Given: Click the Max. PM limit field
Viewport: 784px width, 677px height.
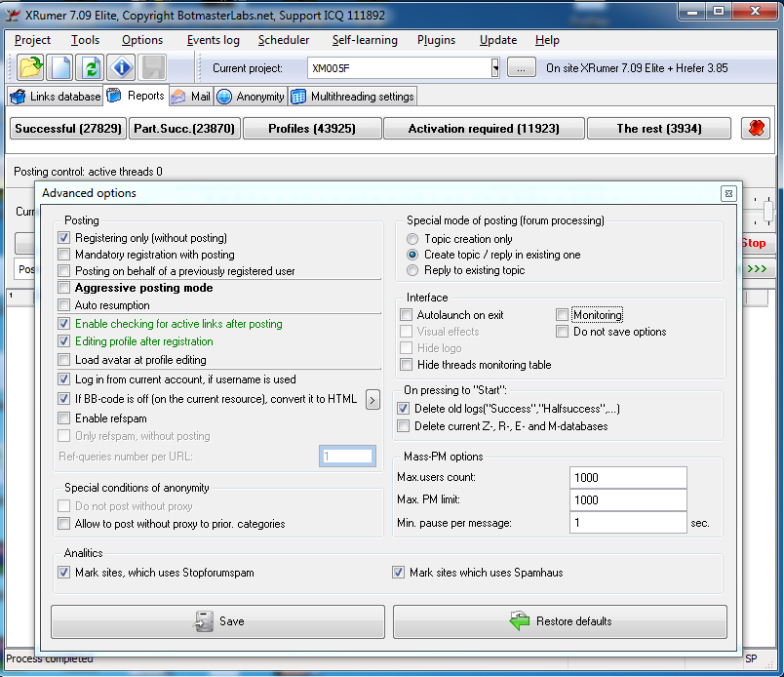Looking at the screenshot, I should coord(628,499).
